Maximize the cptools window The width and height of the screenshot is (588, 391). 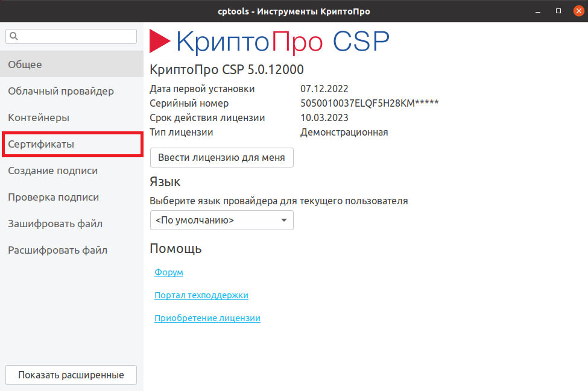coord(558,11)
